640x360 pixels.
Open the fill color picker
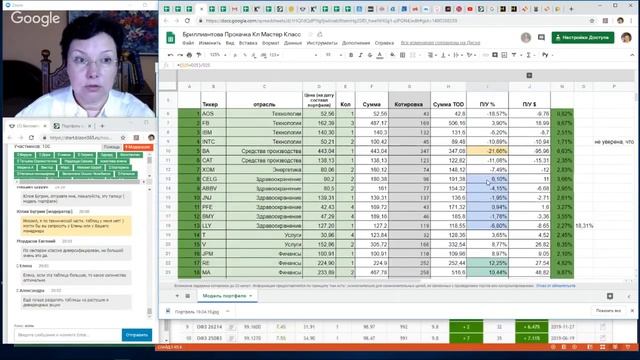(392, 55)
